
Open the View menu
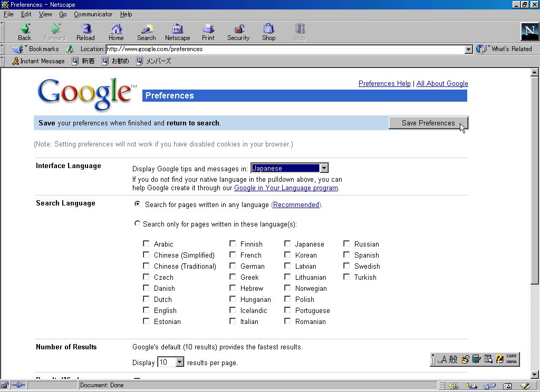click(x=45, y=14)
